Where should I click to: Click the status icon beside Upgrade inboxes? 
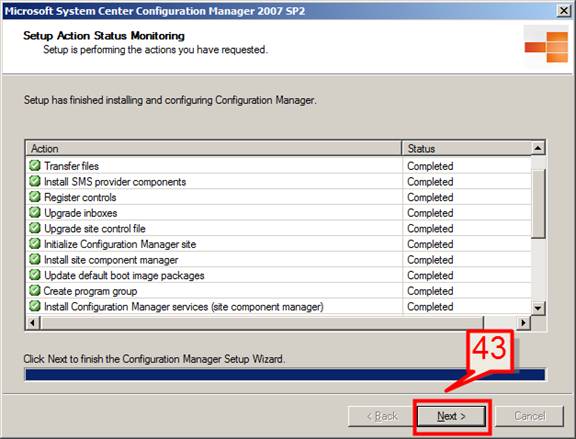click(x=35, y=213)
